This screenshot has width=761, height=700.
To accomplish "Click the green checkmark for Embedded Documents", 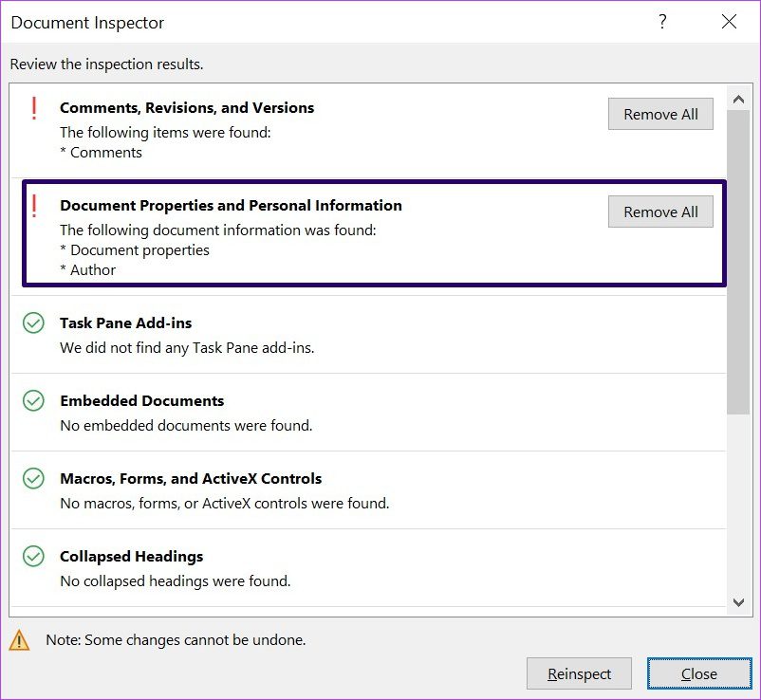I will point(33,400).
